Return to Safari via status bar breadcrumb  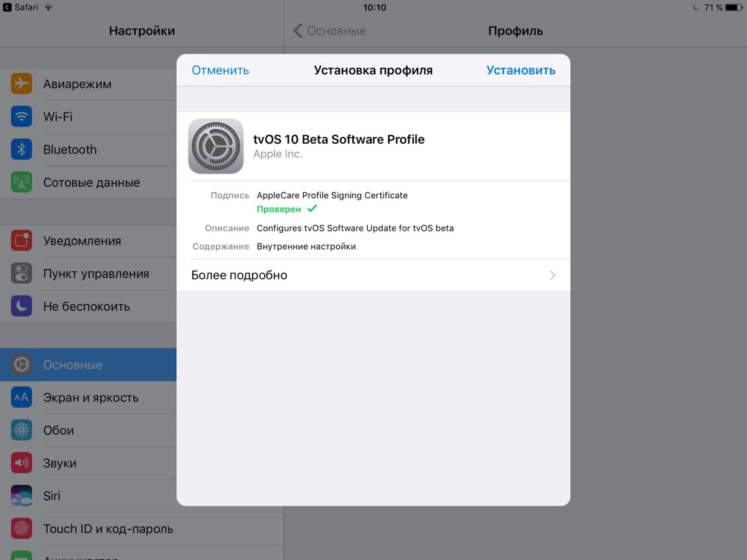click(x=21, y=7)
